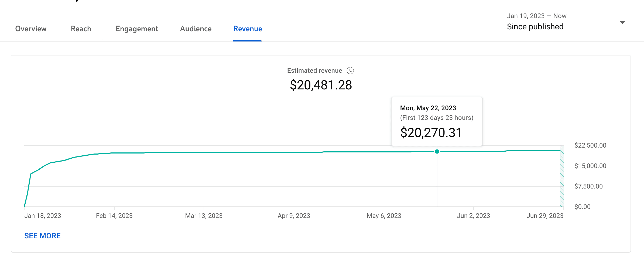Click the $20,481.28 estimated revenue total

click(321, 85)
